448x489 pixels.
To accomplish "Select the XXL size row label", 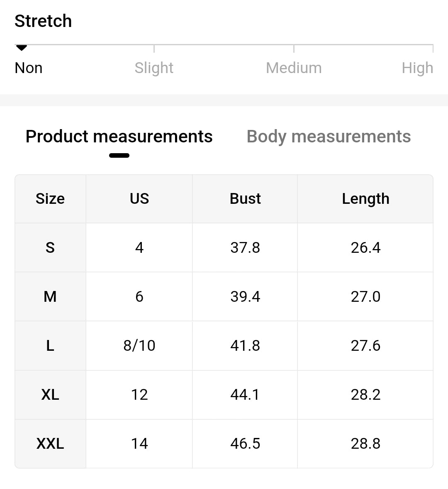I will pyautogui.click(x=50, y=444).
